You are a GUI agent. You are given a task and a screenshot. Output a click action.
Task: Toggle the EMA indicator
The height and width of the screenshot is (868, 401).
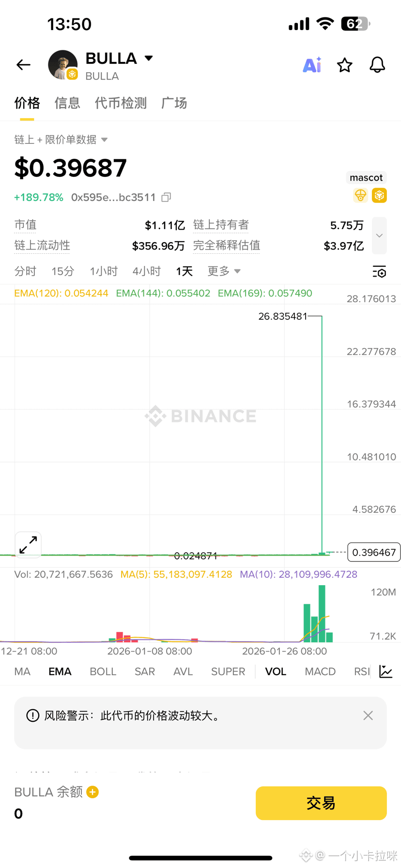pos(60,671)
